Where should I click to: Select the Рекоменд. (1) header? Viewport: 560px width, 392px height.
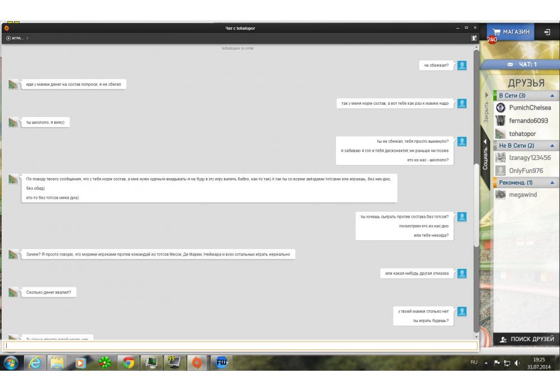[526, 183]
